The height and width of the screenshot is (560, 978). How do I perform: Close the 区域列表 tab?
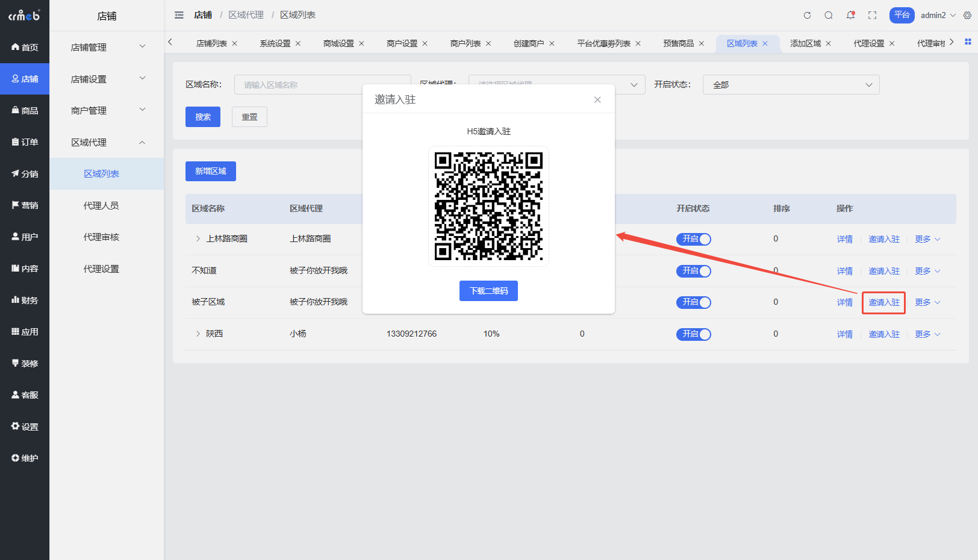pos(765,43)
